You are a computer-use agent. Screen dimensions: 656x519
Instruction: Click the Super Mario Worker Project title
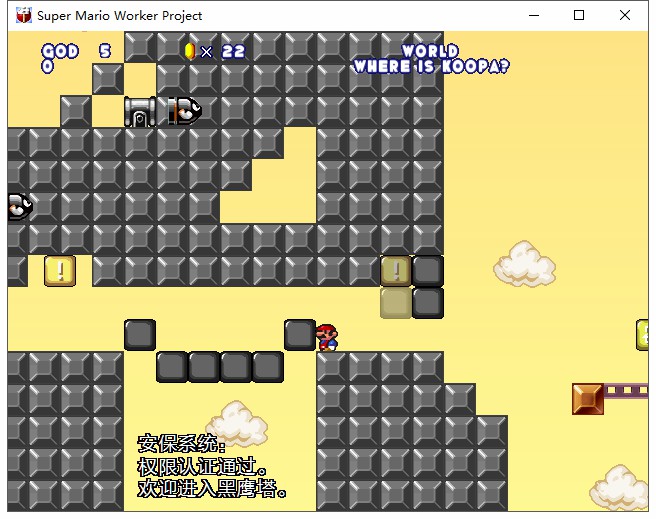[119, 15]
